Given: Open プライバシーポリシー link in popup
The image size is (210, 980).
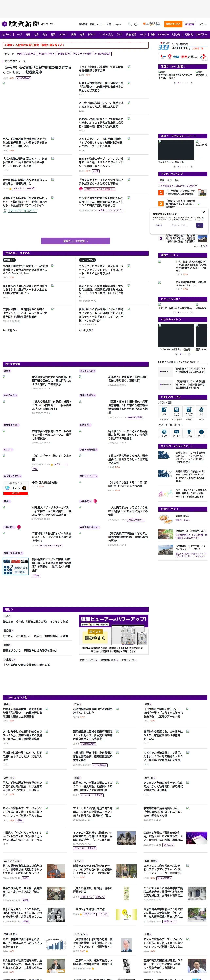Looking at the screenshot, I should tap(179, 225).
